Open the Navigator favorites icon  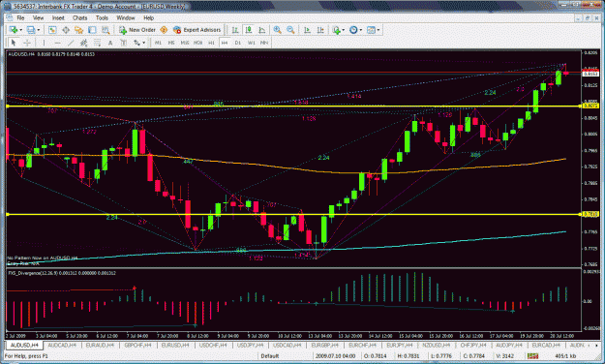(79, 30)
